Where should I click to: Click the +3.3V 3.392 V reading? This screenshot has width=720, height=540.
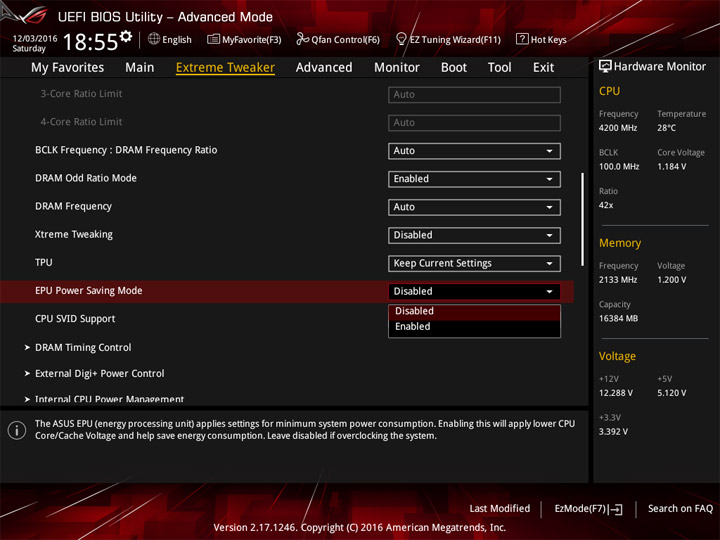point(613,432)
